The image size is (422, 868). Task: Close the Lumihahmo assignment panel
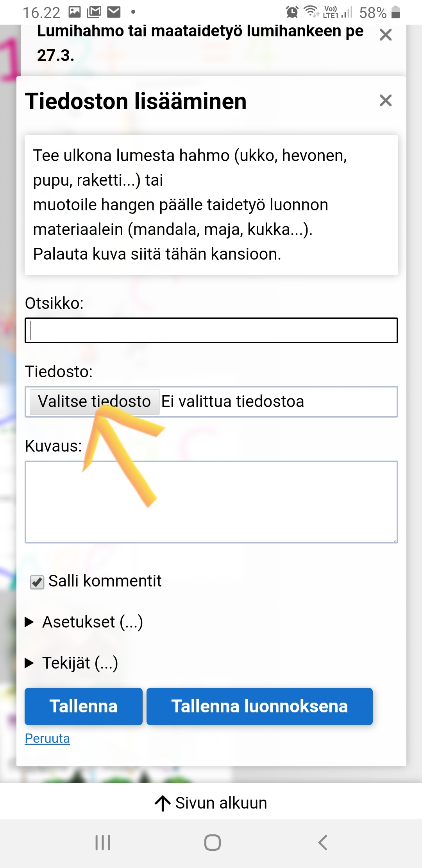pos(385,35)
